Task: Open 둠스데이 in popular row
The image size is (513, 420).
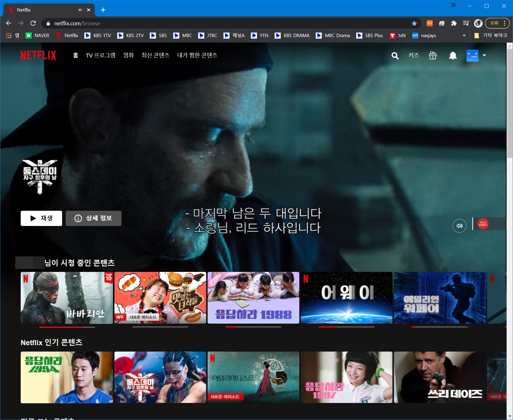Action: (x=160, y=377)
